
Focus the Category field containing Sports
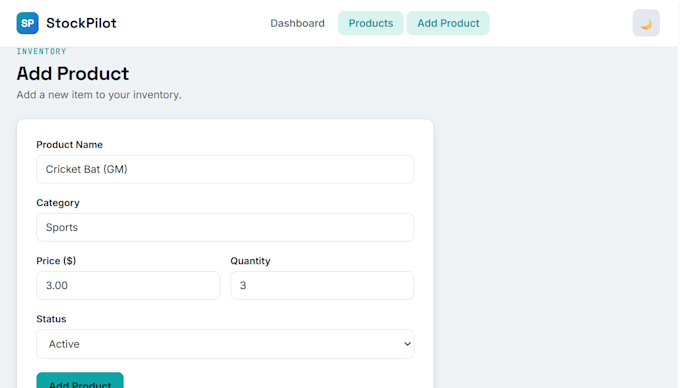click(225, 227)
